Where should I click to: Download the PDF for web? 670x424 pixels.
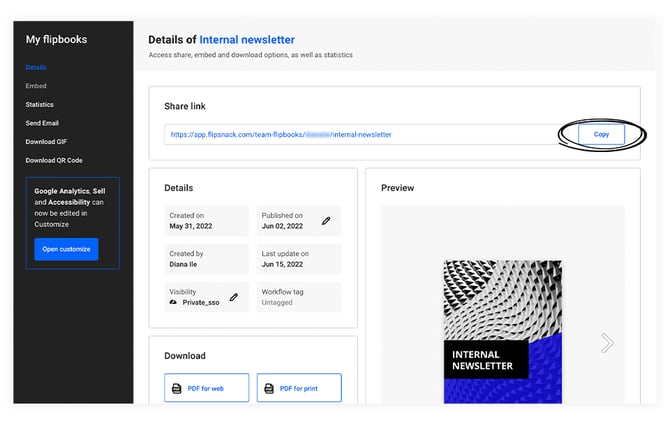pos(206,388)
